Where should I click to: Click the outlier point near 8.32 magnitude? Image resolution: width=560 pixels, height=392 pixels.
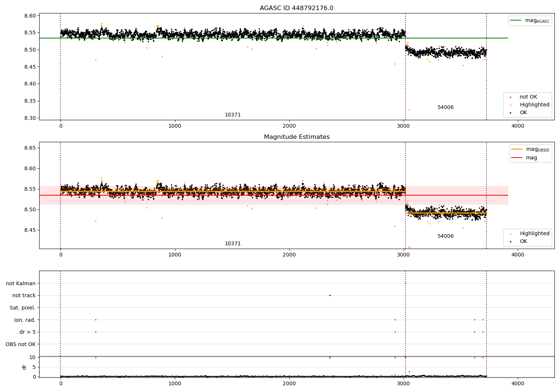pos(409,110)
